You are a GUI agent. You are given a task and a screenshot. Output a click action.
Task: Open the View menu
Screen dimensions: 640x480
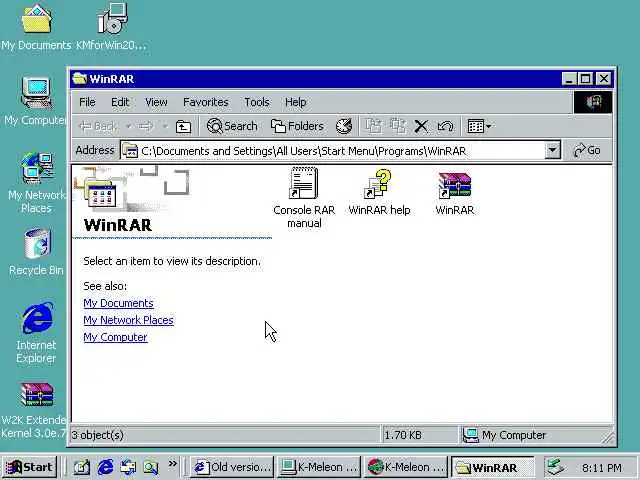156,102
